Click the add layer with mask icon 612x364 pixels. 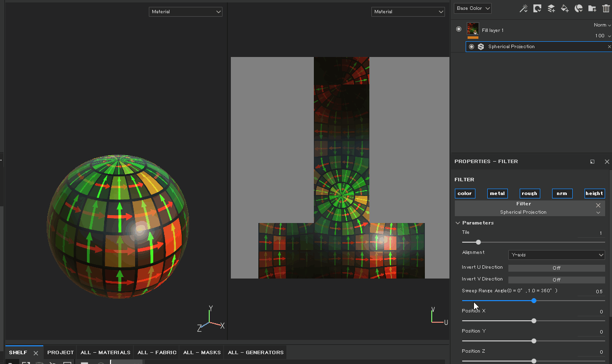click(x=537, y=8)
